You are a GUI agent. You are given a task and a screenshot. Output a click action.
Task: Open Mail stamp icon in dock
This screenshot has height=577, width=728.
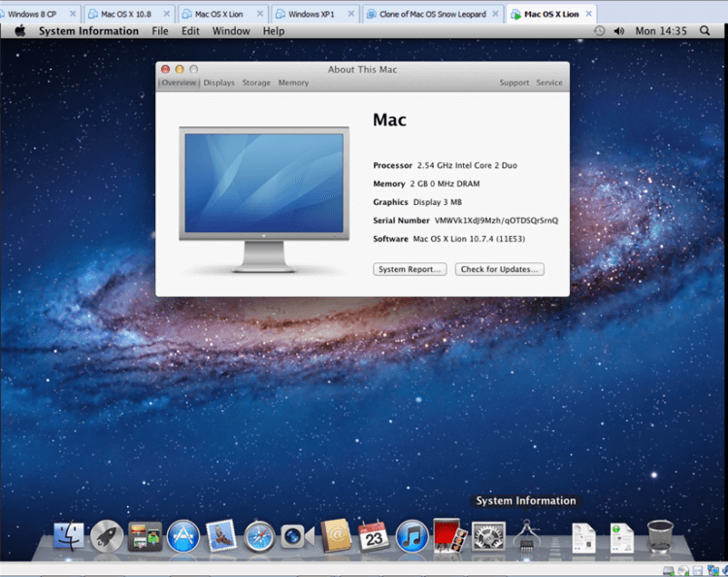(221, 535)
